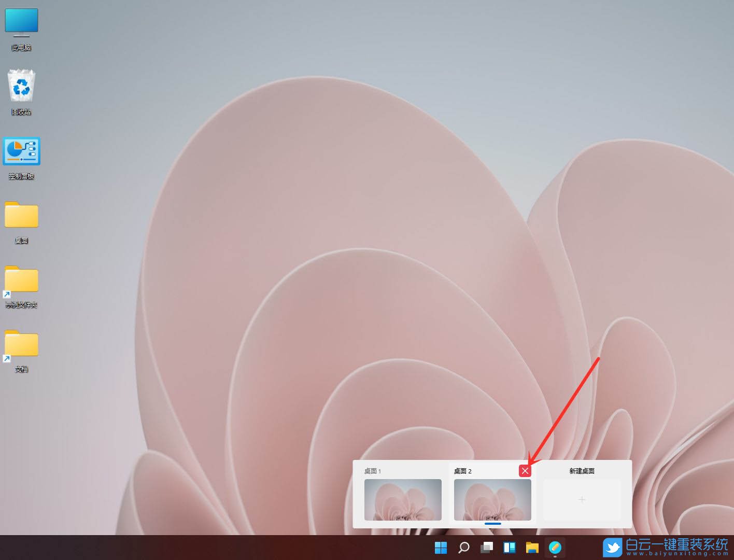Launch the round pencil app on taskbar
Viewport: 734px width, 560px height.
tap(555, 548)
